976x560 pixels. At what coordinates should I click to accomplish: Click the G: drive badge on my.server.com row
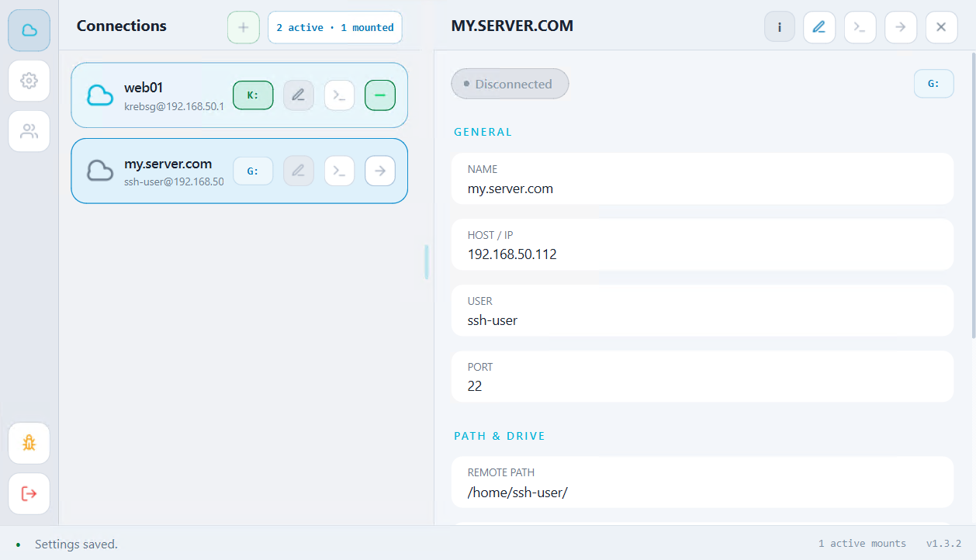253,171
